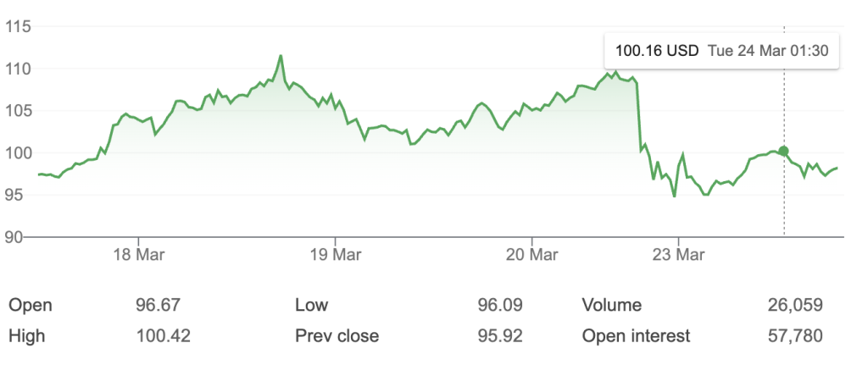Viewport: 868px width, 365px height.
Task: Click the green hover dot on the price line
Action: 783,152
